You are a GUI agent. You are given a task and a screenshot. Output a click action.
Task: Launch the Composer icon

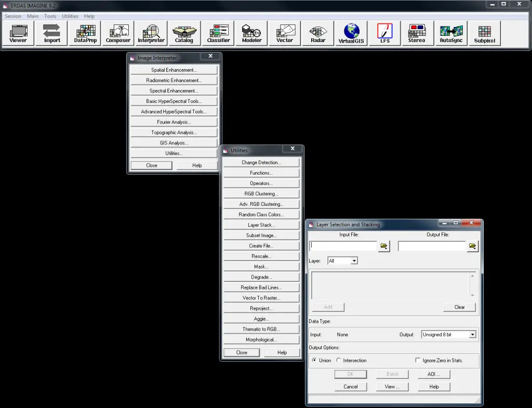coord(118,33)
